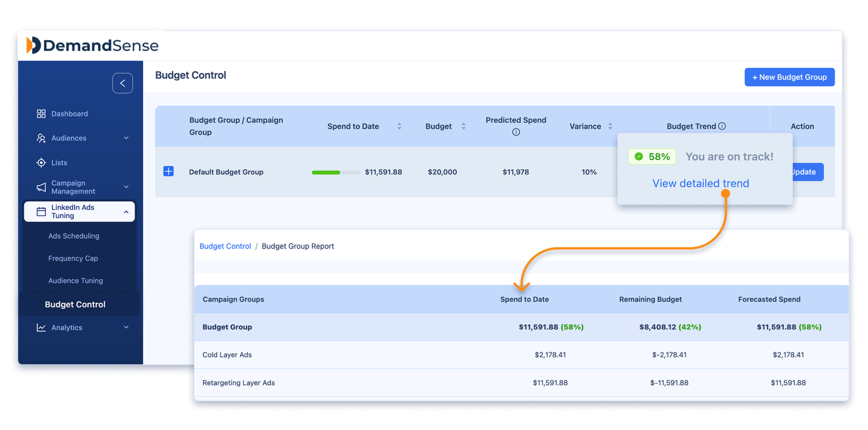
Task: Sort by Spend to Date column
Action: (x=399, y=126)
